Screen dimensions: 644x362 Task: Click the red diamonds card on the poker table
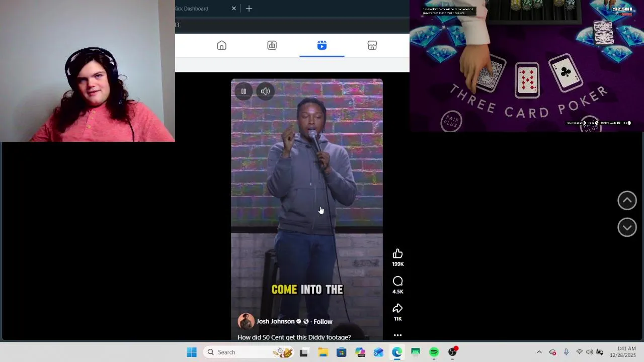click(527, 80)
